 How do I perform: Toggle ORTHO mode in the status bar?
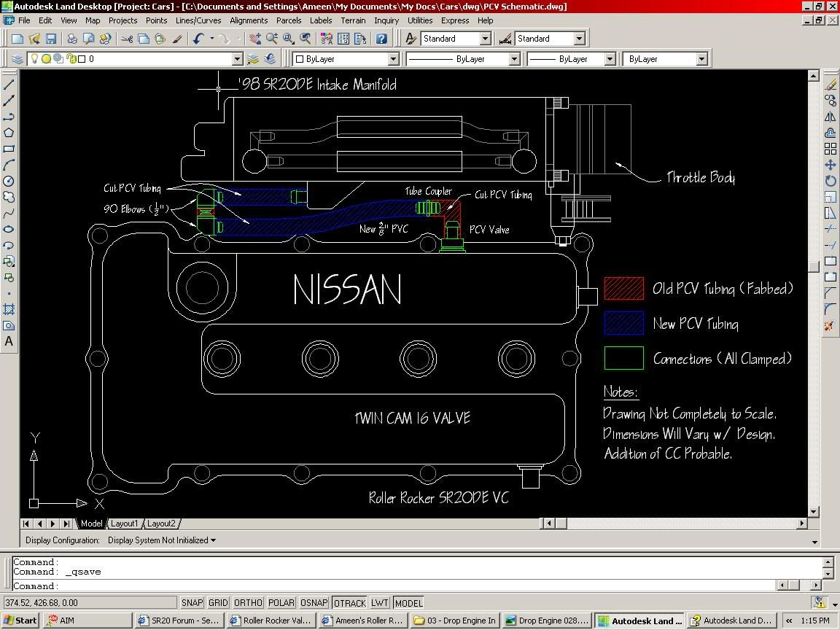point(248,602)
